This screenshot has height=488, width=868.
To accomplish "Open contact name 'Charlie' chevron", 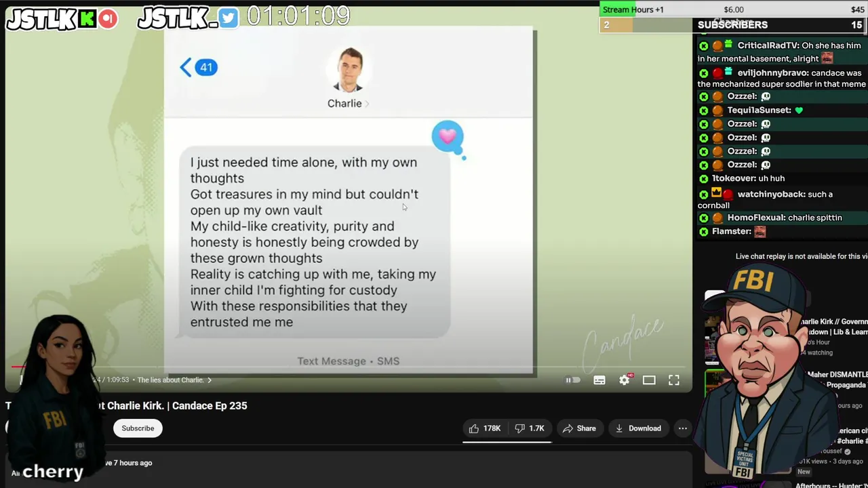I will 349,104.
